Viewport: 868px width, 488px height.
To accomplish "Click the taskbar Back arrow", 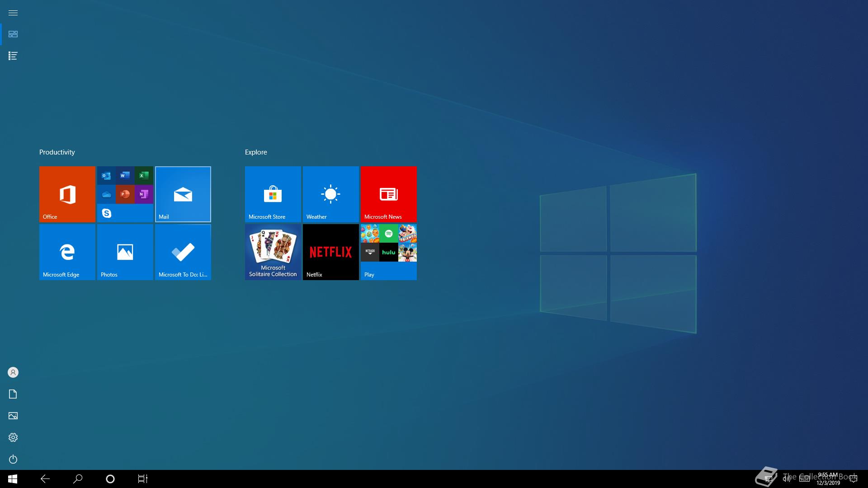I will [x=45, y=479].
